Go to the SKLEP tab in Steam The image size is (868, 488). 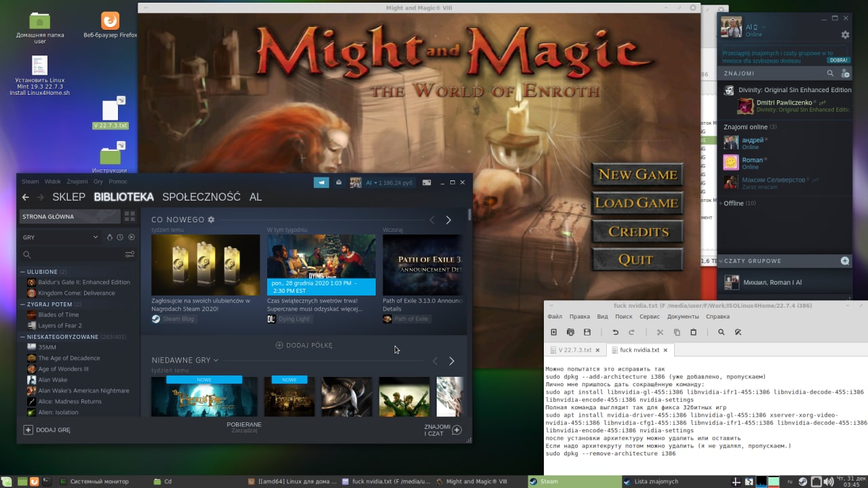(x=68, y=197)
